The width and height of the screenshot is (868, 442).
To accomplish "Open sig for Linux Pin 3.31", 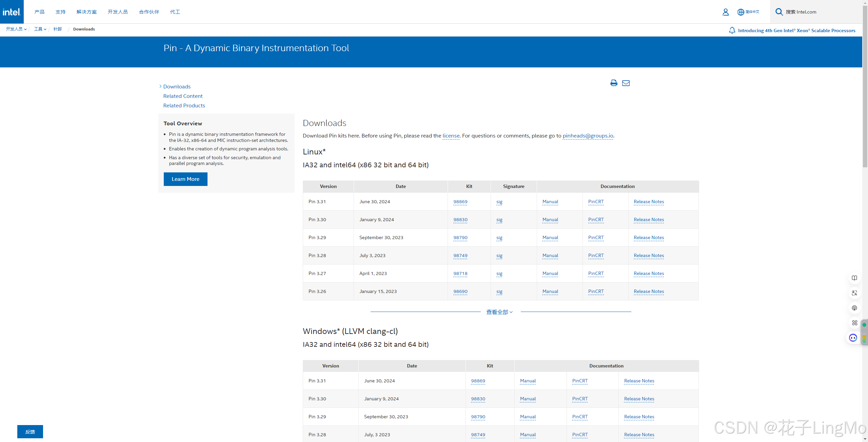I will pyautogui.click(x=499, y=202).
